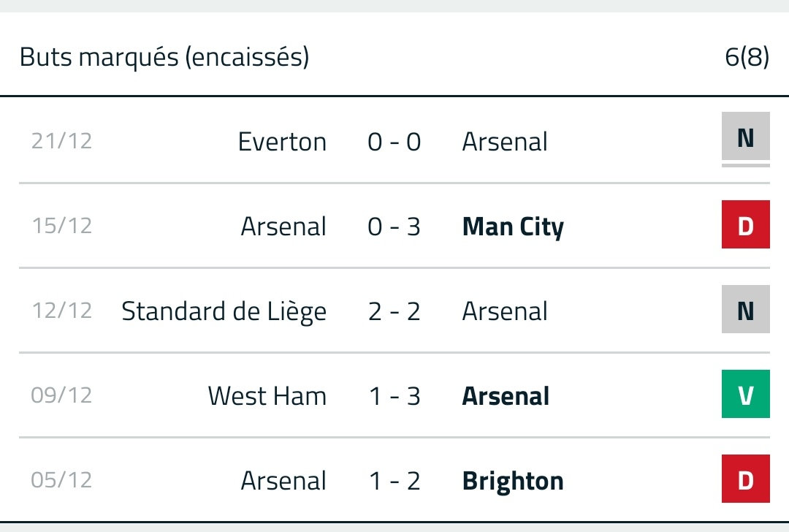789x532 pixels.
Task: Click Arsenal in the 05/12 Brighton row
Action: tap(283, 481)
